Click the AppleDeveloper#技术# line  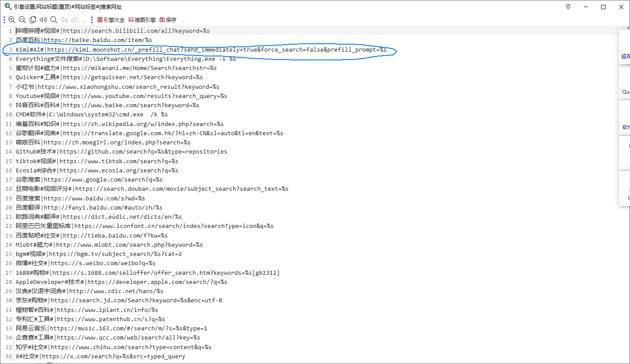(122, 282)
